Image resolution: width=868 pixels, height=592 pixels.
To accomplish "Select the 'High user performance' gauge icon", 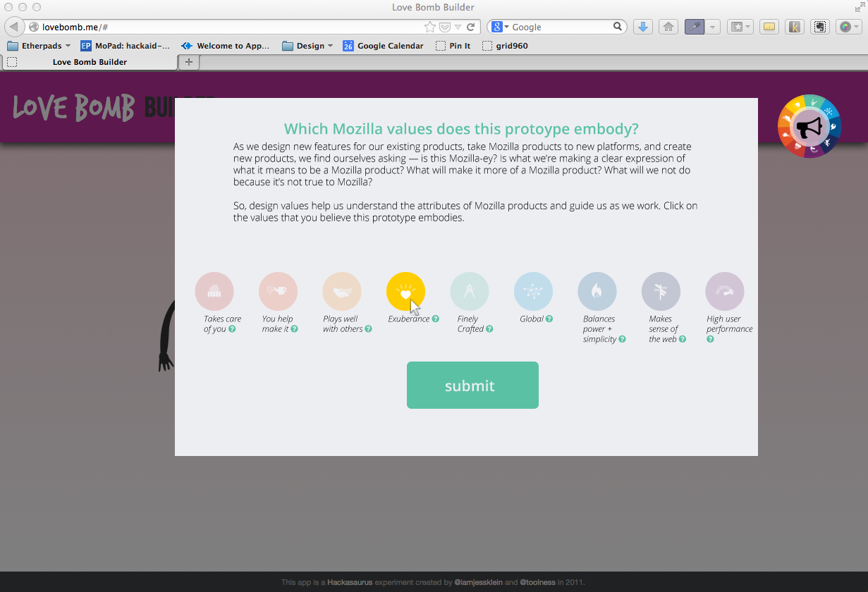I will click(725, 291).
